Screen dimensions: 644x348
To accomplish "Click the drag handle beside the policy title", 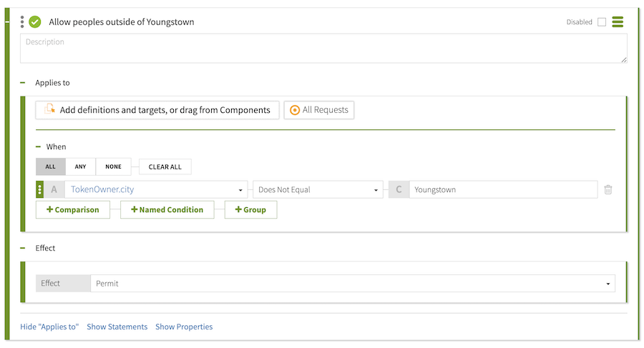I will coord(22,22).
